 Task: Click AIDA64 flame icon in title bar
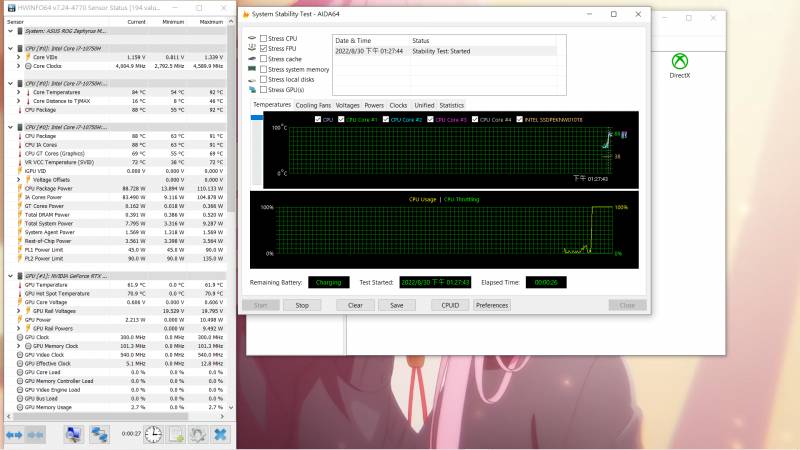pyautogui.click(x=246, y=14)
